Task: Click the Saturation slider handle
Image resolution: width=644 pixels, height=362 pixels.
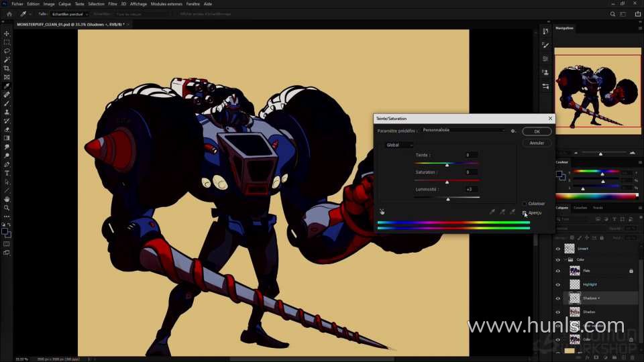Action: pos(447,182)
